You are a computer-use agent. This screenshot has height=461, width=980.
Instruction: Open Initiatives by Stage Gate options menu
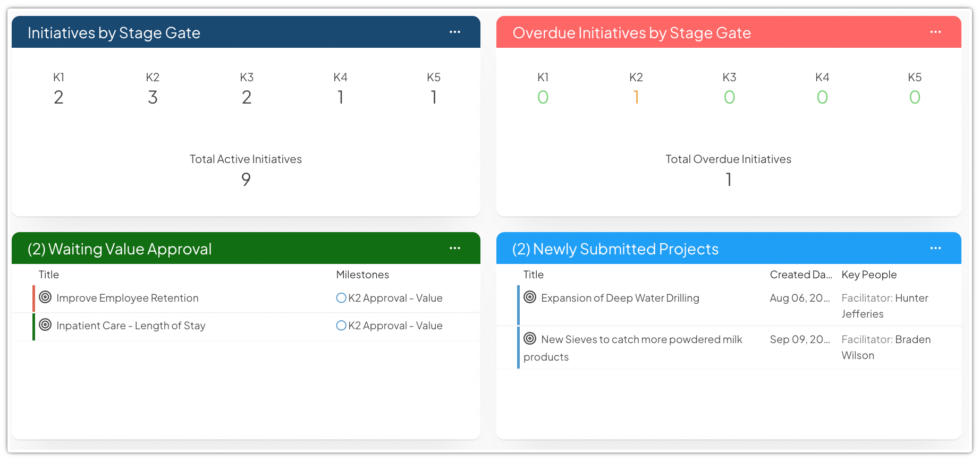click(x=455, y=32)
